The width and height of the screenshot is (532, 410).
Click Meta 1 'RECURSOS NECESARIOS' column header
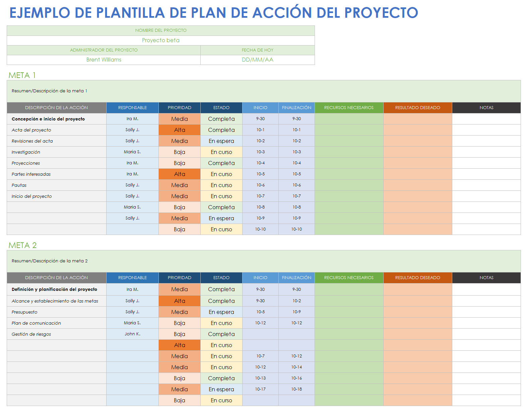click(x=349, y=108)
